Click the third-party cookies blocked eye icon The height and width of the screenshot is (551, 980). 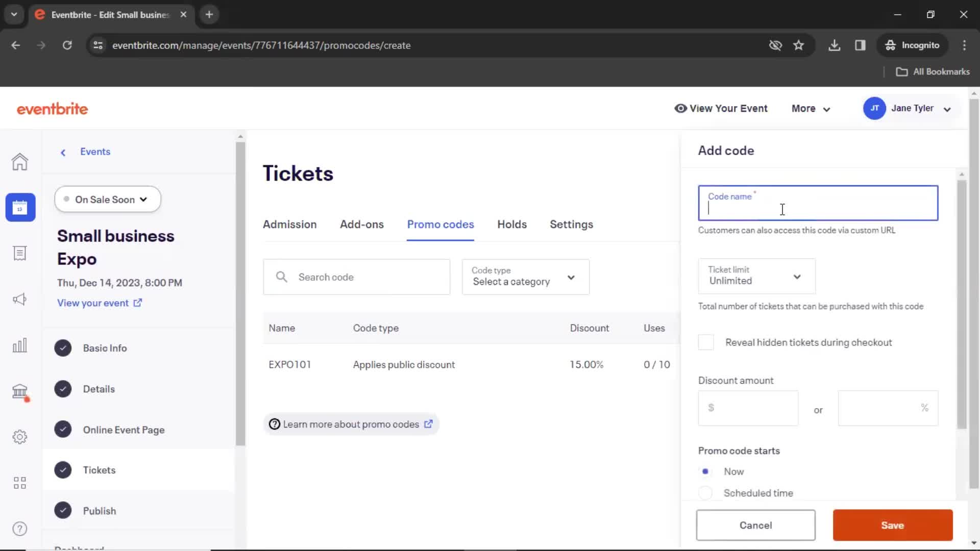click(775, 45)
